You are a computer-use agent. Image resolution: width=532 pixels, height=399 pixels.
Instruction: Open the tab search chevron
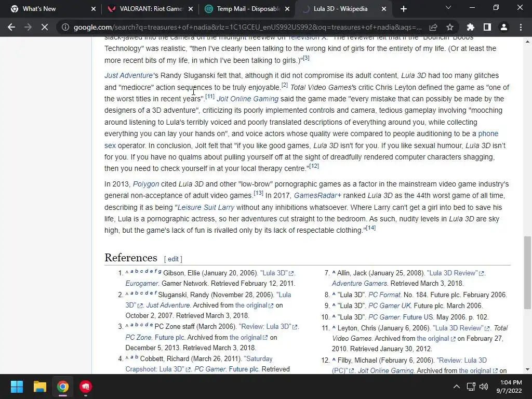click(x=448, y=7)
